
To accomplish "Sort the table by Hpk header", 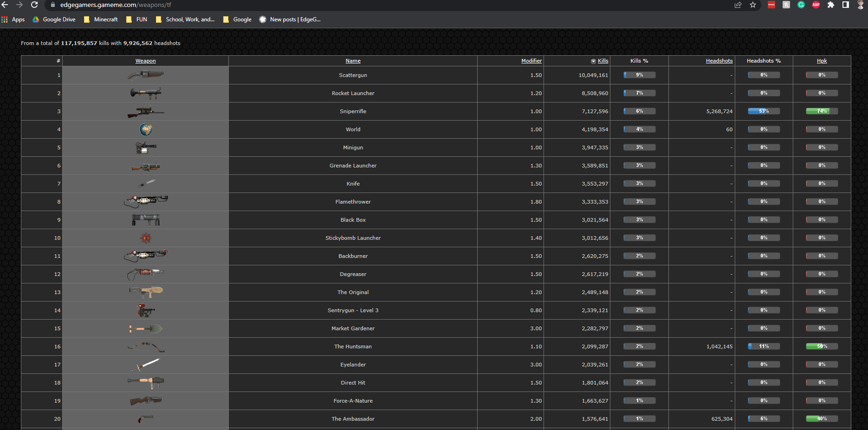I will tap(822, 61).
